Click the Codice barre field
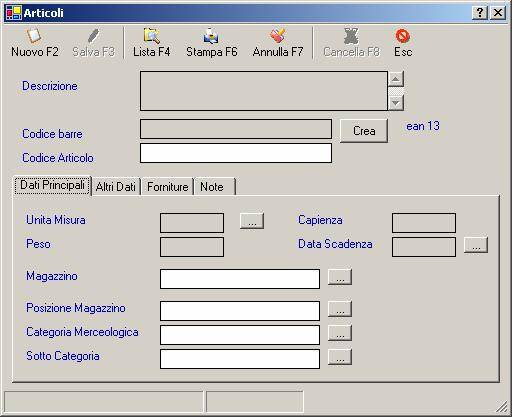 [x=236, y=129]
